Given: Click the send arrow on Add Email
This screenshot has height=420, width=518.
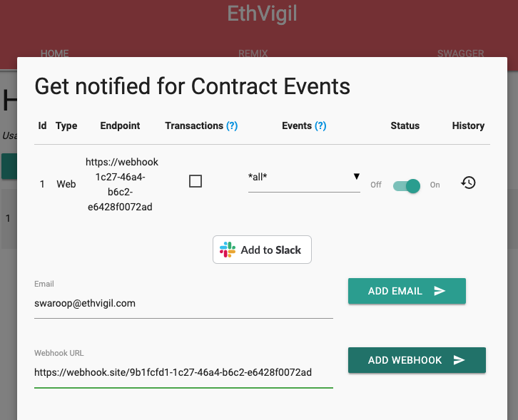Looking at the screenshot, I should coord(440,291).
